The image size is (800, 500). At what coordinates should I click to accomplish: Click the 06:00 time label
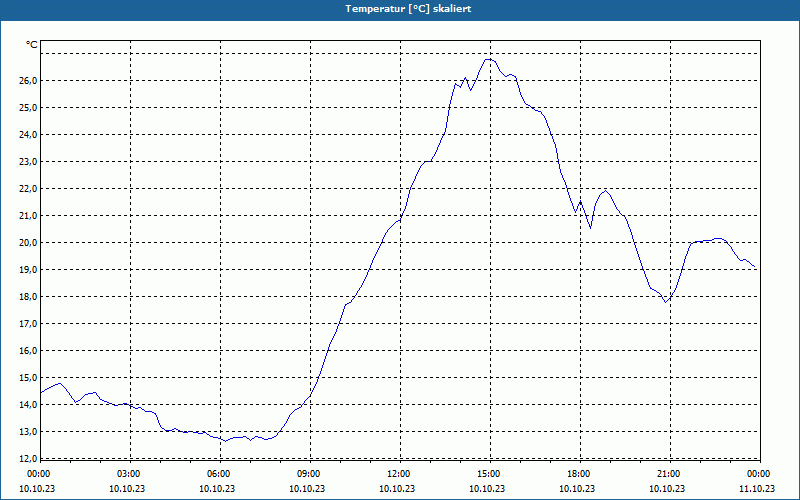pyautogui.click(x=217, y=474)
